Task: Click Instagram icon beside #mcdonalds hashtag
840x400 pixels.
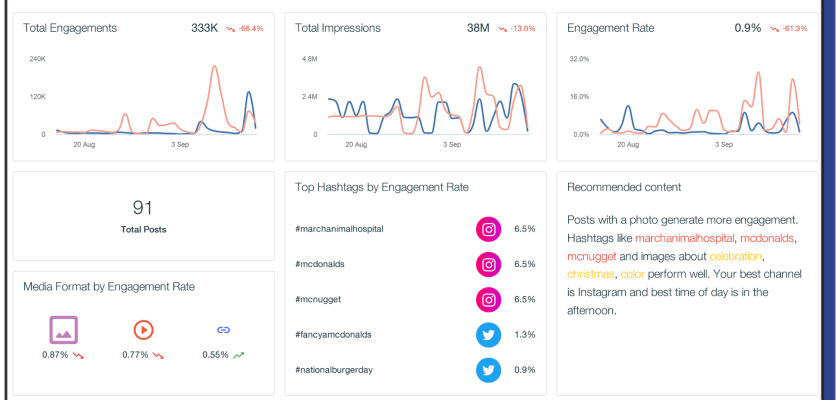Action: [488, 265]
